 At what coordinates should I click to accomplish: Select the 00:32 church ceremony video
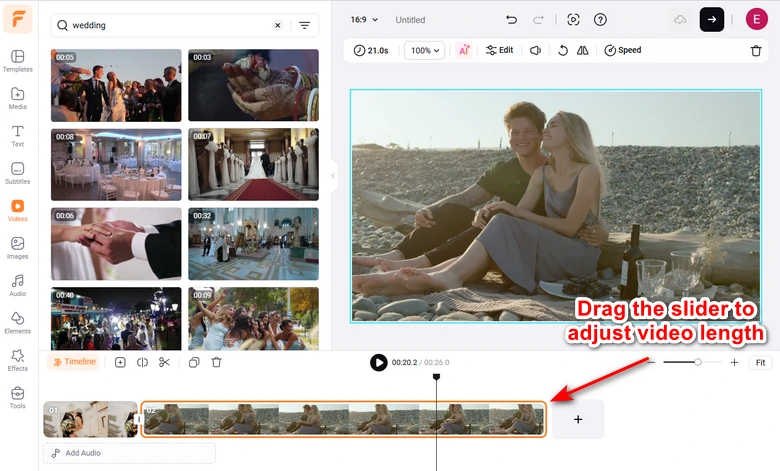(253, 244)
